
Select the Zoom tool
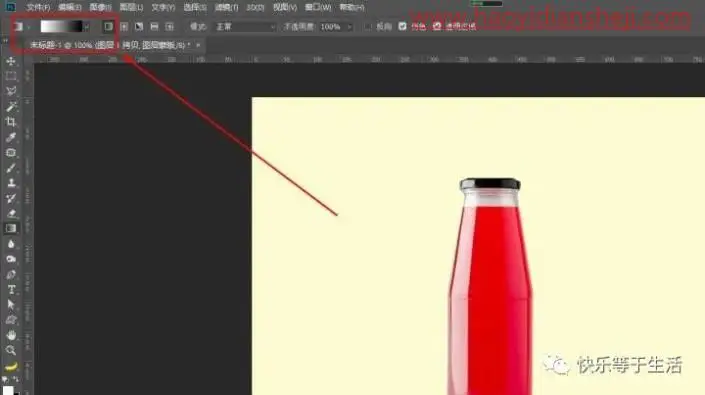tap(11, 351)
